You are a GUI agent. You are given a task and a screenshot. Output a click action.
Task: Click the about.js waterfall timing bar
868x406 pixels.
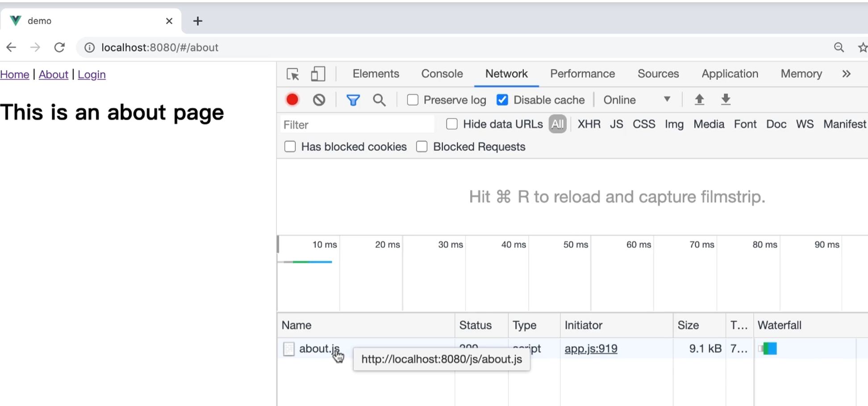pyautogui.click(x=768, y=349)
